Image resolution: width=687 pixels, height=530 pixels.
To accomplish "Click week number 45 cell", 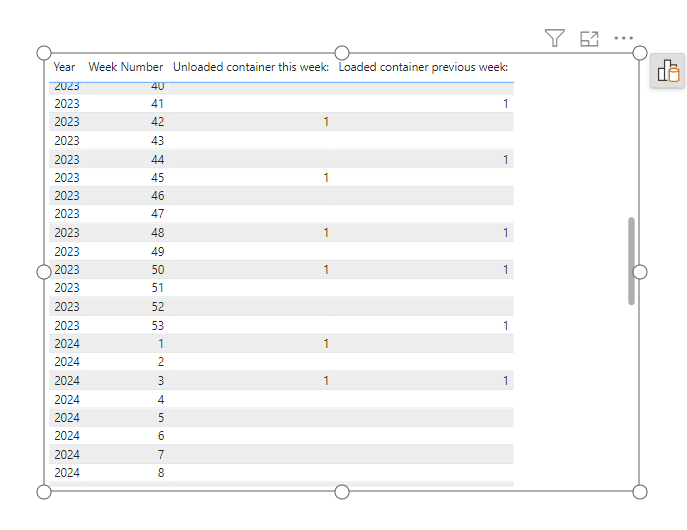I will tap(157, 177).
